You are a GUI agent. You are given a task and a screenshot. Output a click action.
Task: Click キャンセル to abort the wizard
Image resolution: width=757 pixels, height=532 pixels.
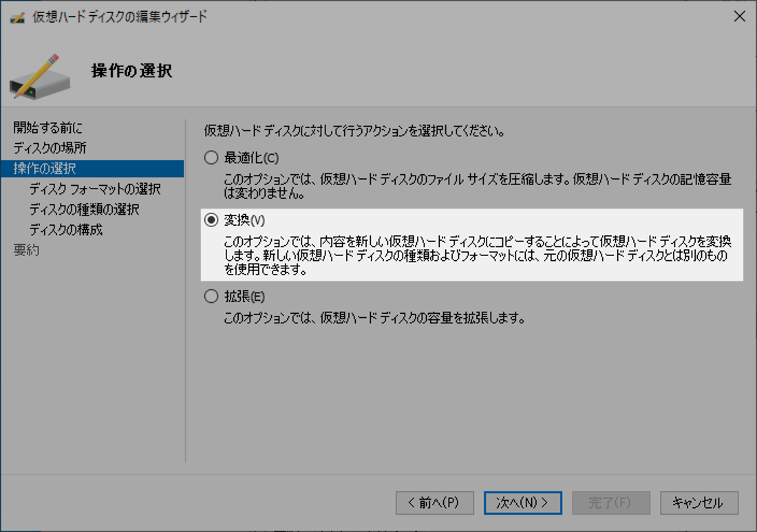click(x=699, y=503)
